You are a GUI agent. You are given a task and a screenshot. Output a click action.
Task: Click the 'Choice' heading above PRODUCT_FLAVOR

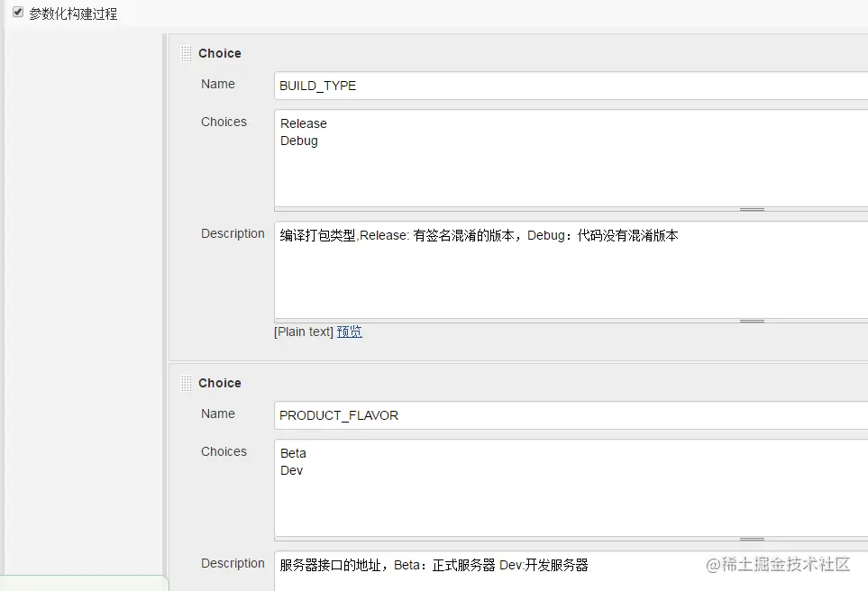tap(220, 383)
